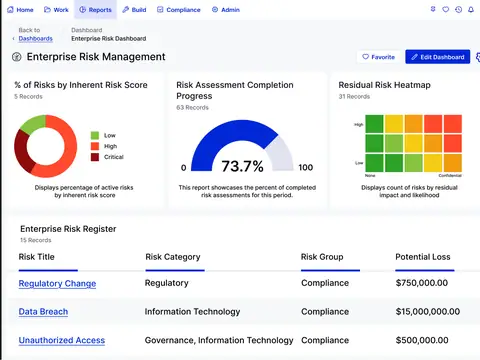
Task: Click the 31 Records label
Action: pos(354,96)
